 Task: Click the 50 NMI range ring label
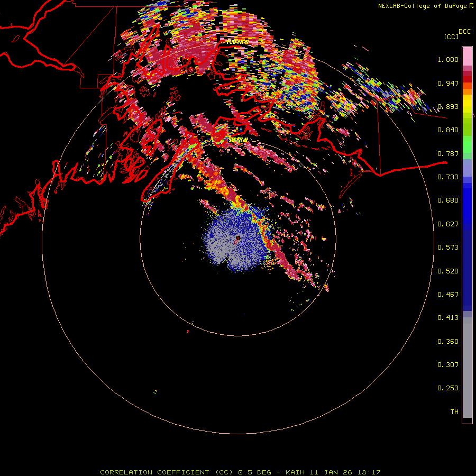point(239,140)
